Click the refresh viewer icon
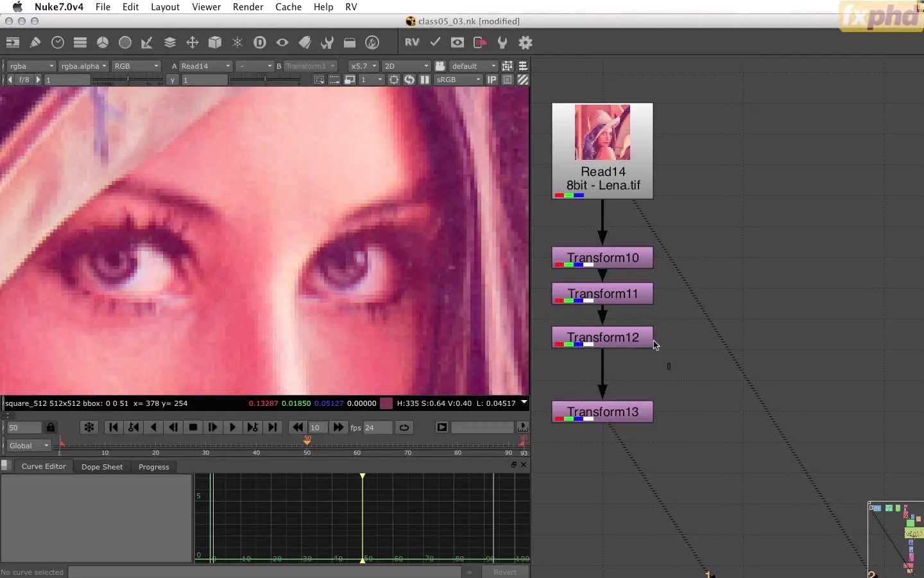 pyautogui.click(x=409, y=80)
